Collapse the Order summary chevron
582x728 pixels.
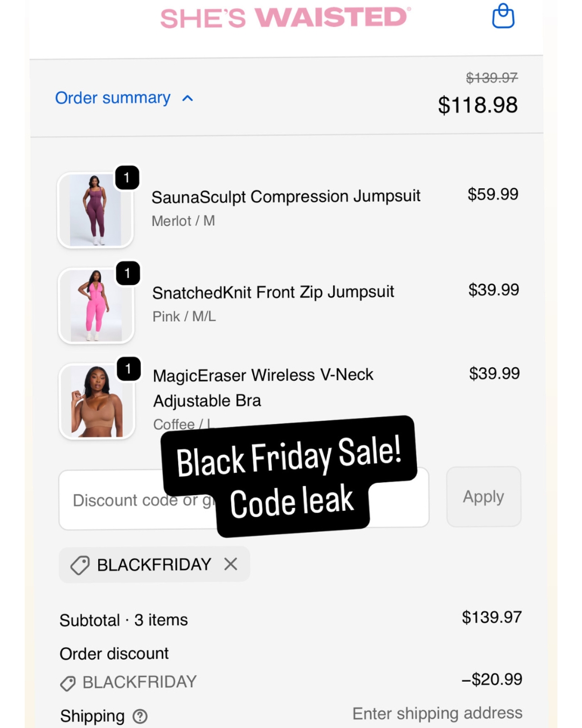pyautogui.click(x=188, y=99)
